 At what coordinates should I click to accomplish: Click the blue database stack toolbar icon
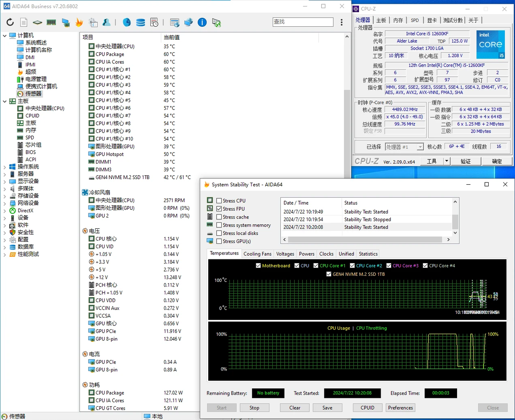[140, 22]
